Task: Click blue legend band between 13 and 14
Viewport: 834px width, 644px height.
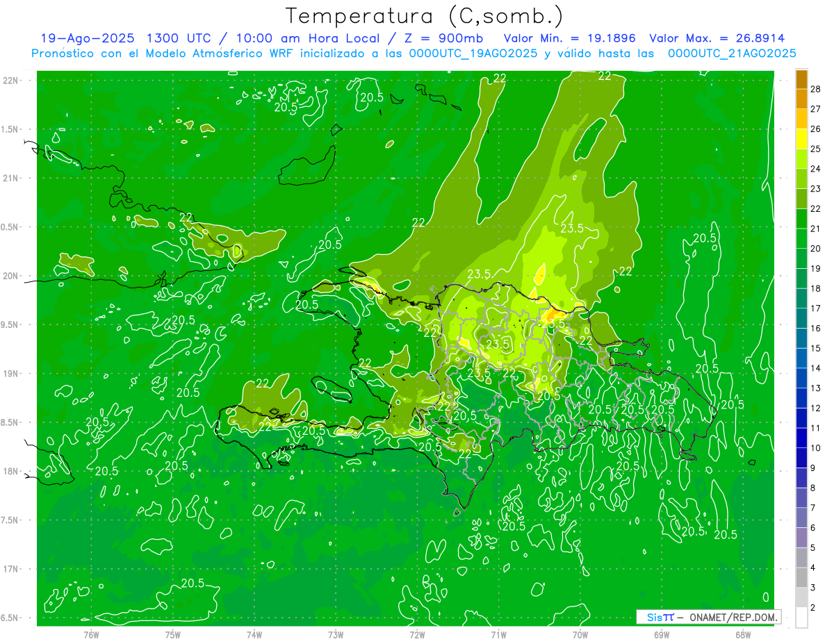Action: (801, 379)
